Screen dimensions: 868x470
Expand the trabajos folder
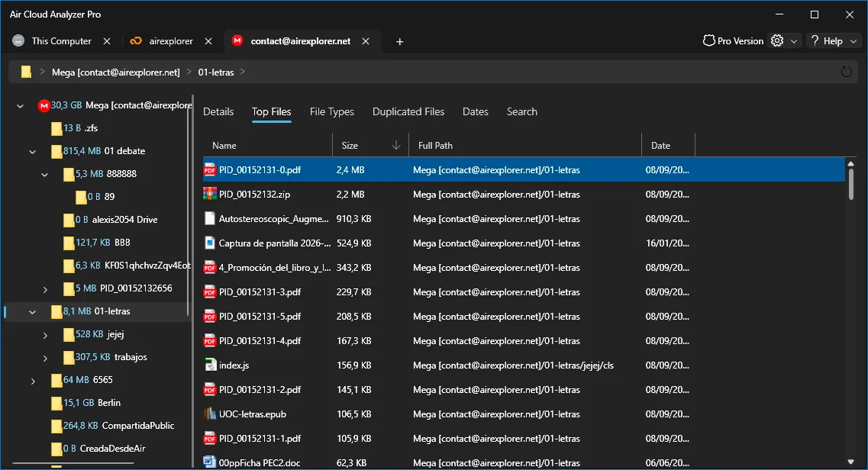point(45,359)
